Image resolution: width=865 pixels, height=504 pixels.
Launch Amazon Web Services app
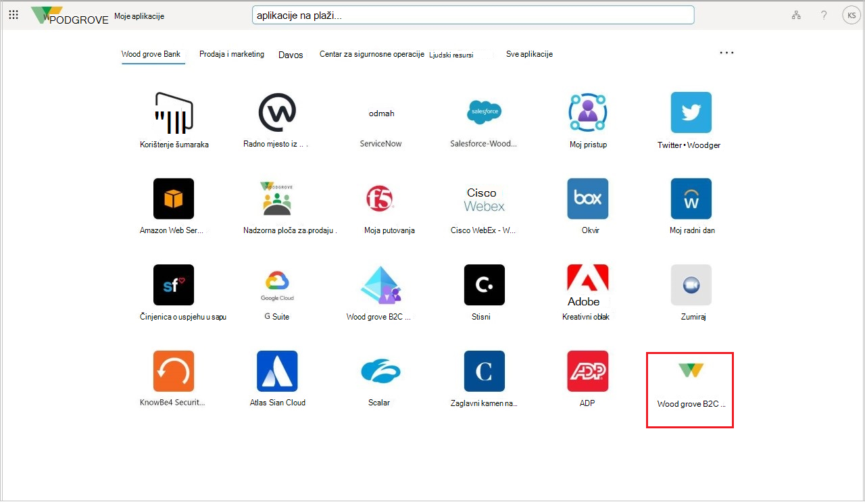click(x=174, y=199)
